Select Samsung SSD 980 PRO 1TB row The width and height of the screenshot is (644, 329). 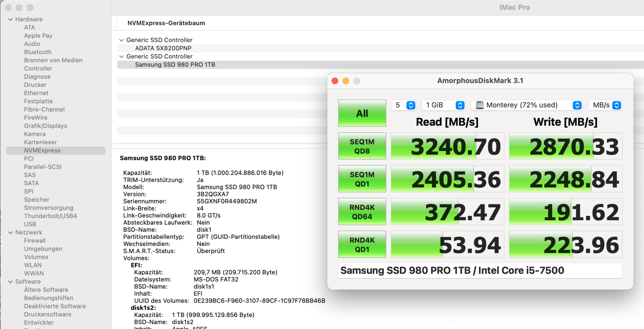(175, 65)
